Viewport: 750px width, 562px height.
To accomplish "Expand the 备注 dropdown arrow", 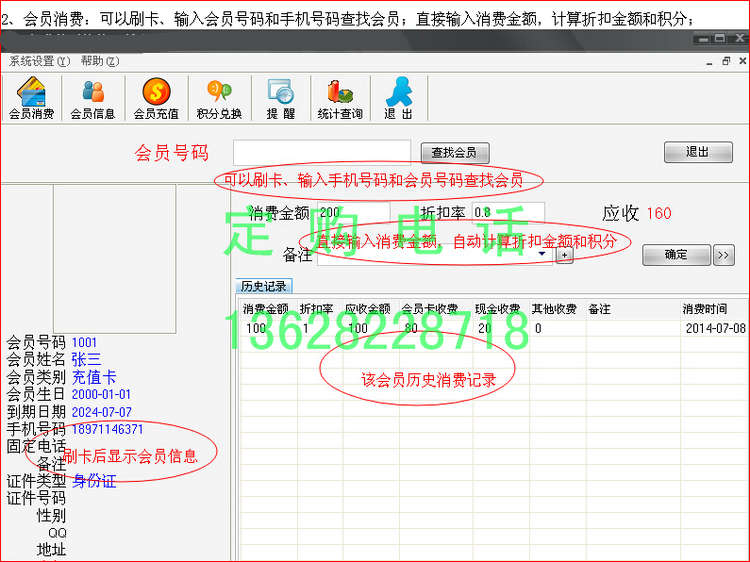I will (542, 254).
